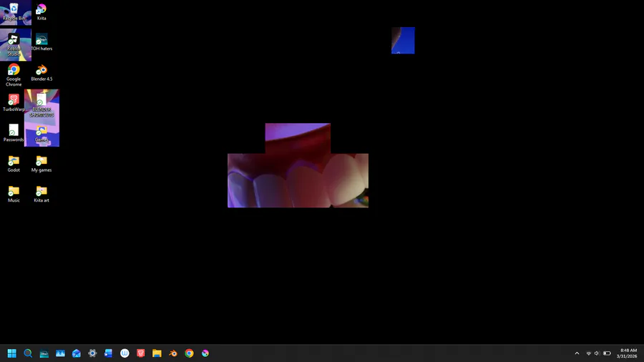644x362 pixels.
Task: Open the volume speaker tray icon
Action: [x=597, y=353]
